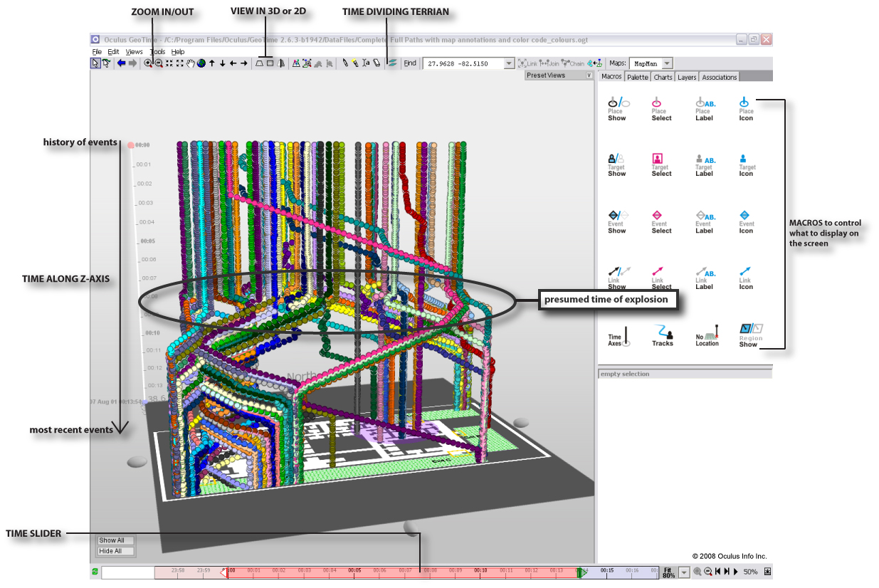Click the text annotation tool icon
The height and width of the screenshot is (588, 879).
[366, 63]
